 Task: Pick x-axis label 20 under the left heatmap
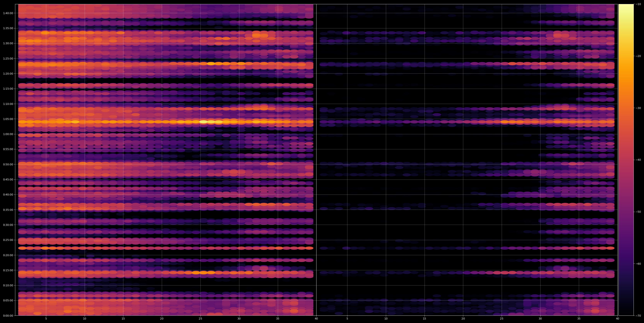pos(162,319)
